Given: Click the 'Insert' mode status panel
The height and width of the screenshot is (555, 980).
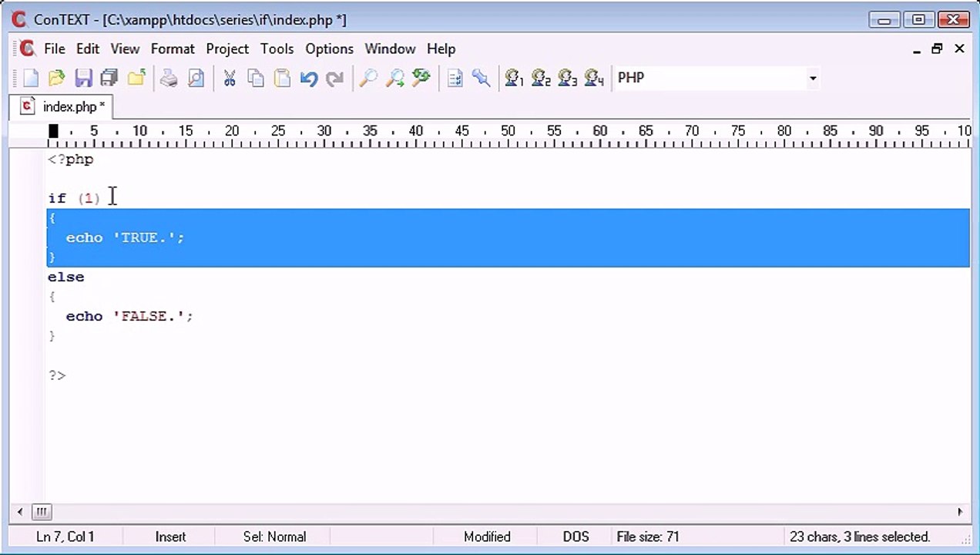Looking at the screenshot, I should click(x=171, y=536).
